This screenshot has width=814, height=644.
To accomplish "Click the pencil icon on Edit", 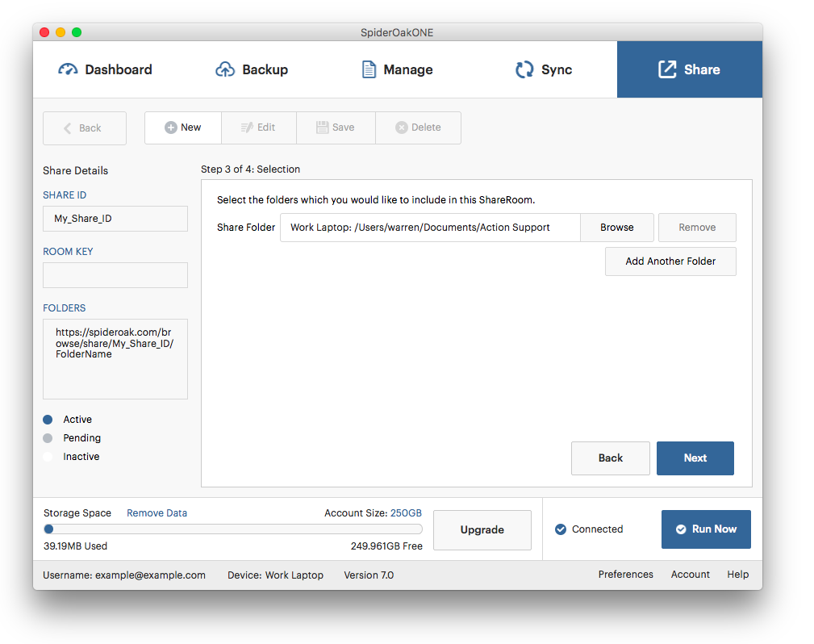I will (x=247, y=128).
